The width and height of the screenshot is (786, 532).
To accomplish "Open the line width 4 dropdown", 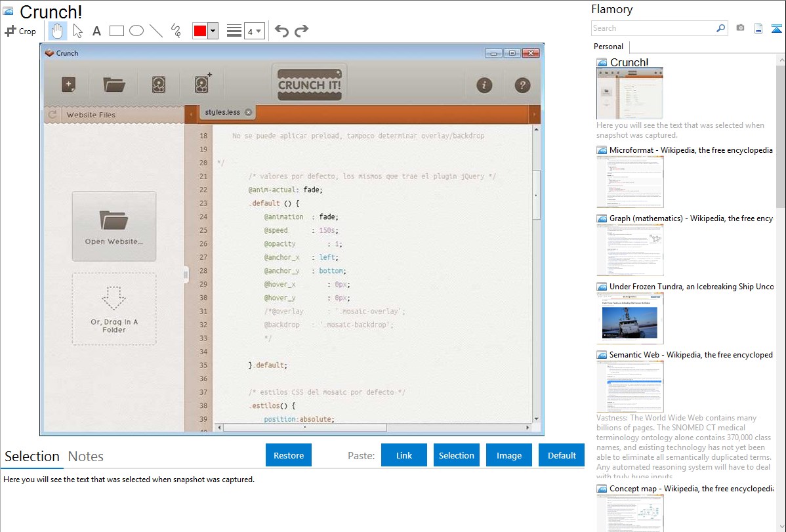I will coord(254,31).
